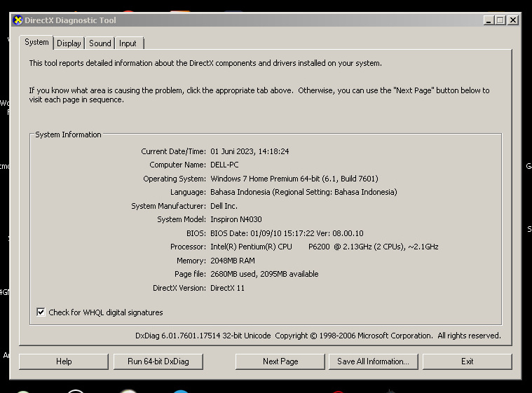
Task: Click the Windows 7 Home Premium 64-bit value
Action: tap(294, 179)
